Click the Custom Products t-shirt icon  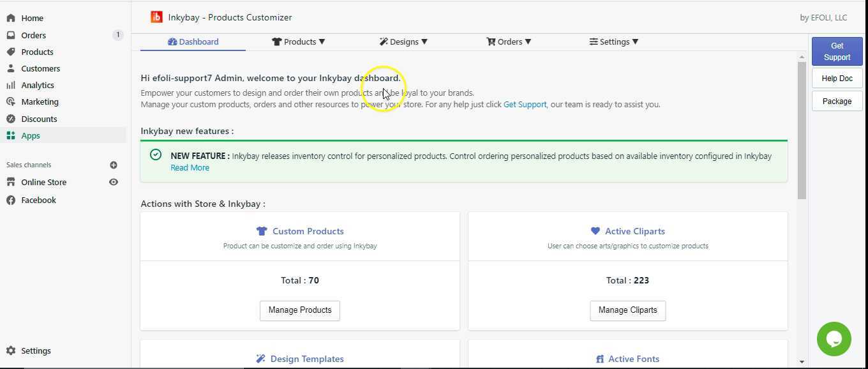(x=262, y=231)
